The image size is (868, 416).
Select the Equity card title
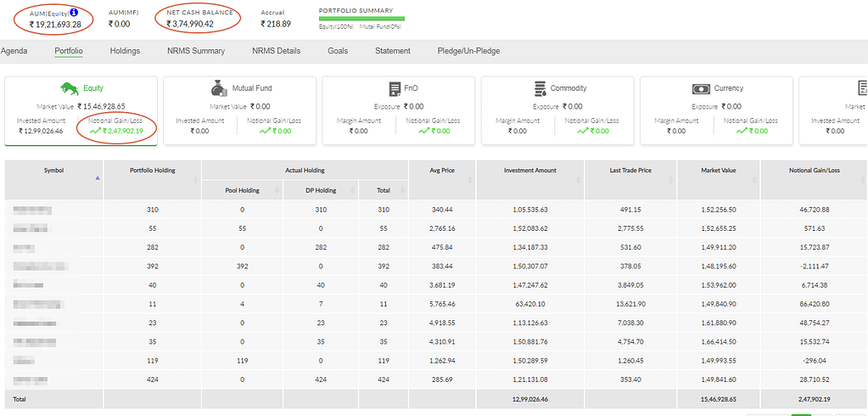coord(93,88)
